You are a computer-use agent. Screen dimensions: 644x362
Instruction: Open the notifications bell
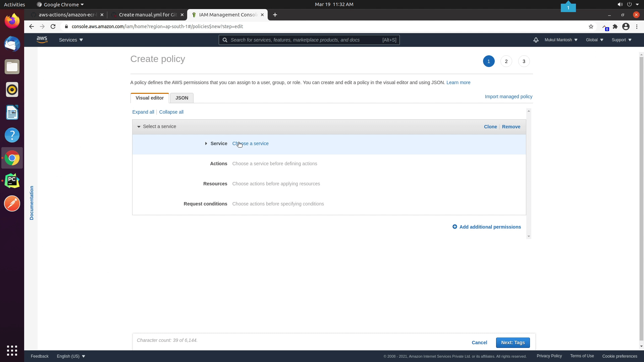[536, 40]
